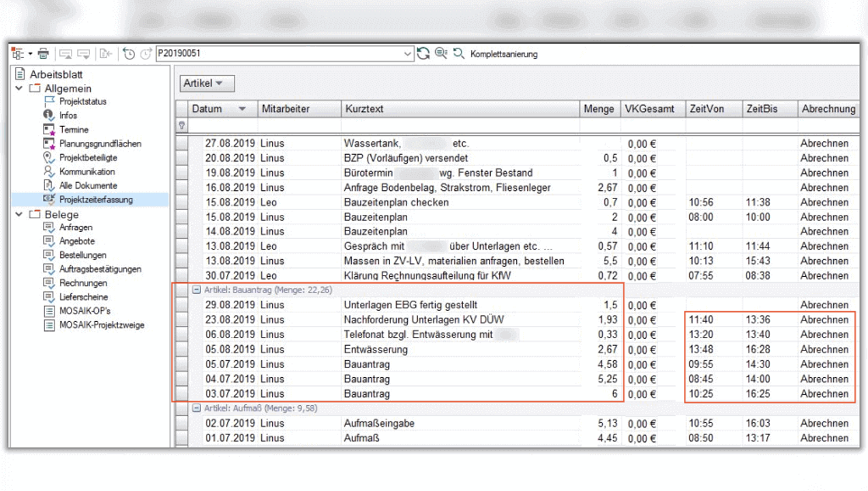Click the history back clock icon
The height and width of the screenshot is (491, 868).
pos(129,53)
